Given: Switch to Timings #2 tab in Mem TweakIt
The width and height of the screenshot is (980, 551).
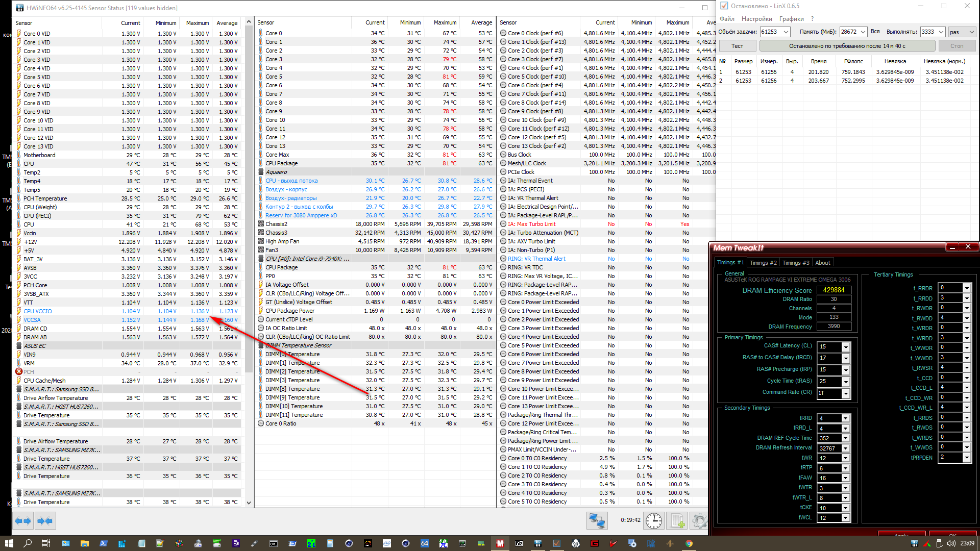Looking at the screenshot, I should pos(763,263).
